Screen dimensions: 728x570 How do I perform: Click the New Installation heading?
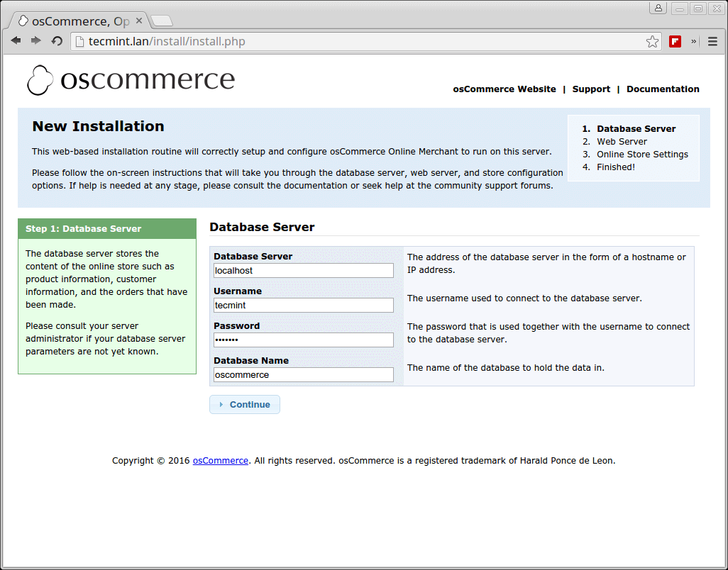point(98,126)
